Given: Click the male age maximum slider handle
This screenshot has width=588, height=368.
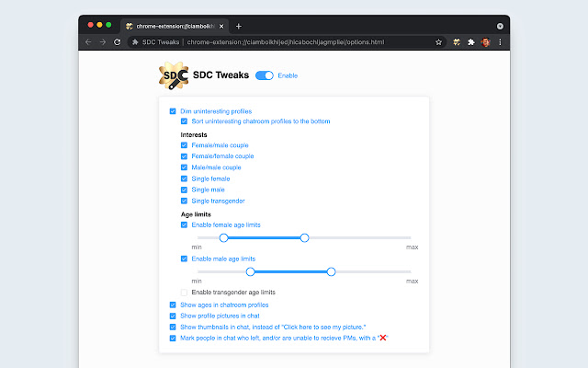Looking at the screenshot, I should 331,271.
